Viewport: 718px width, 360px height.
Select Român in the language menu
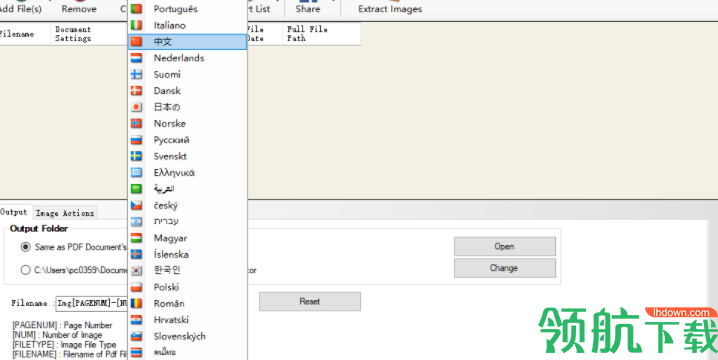[x=188, y=303]
